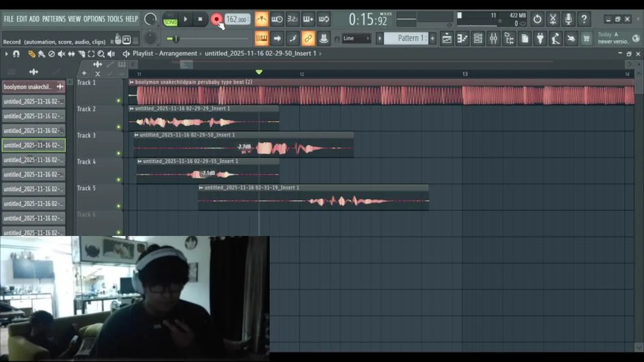Open the ADD menu
The height and width of the screenshot is (362, 644).
[34, 19]
